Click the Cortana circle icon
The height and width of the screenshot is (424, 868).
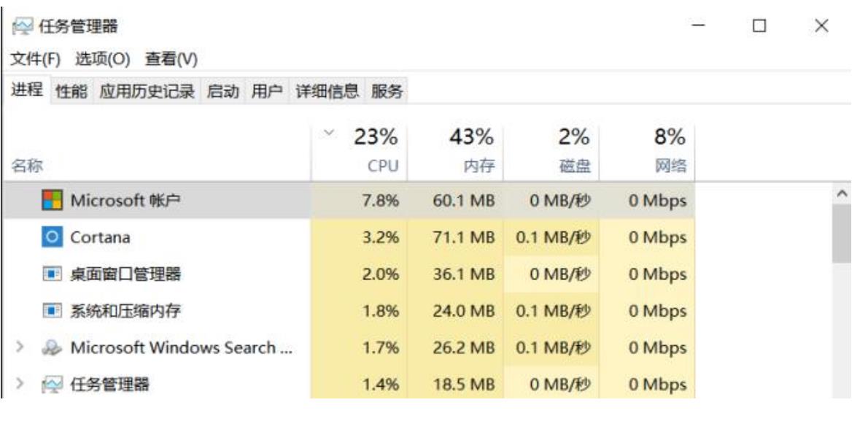click(52, 237)
